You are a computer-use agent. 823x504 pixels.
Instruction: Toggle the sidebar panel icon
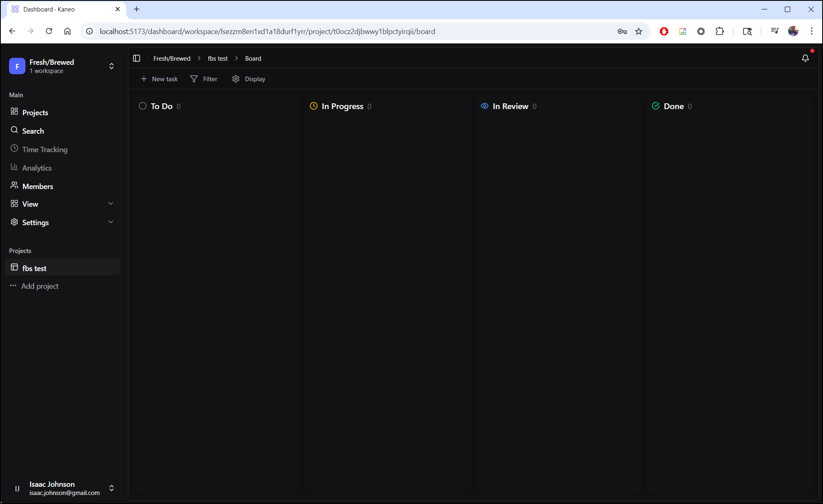point(137,58)
